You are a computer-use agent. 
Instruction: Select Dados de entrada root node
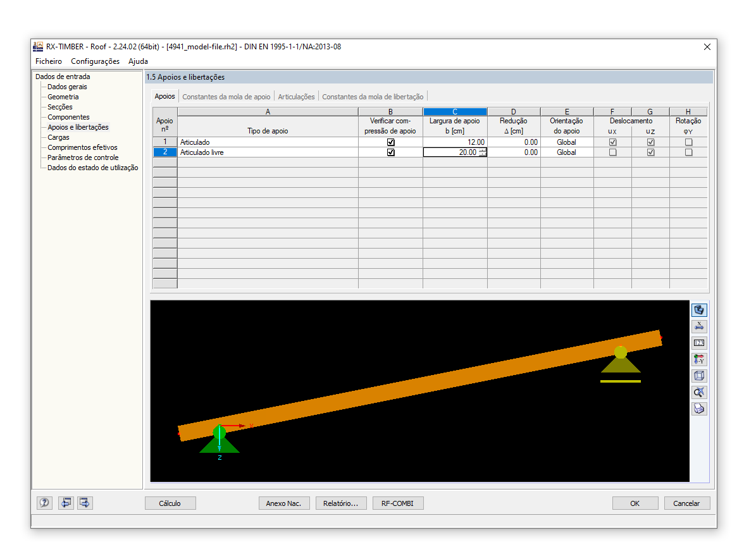63,77
